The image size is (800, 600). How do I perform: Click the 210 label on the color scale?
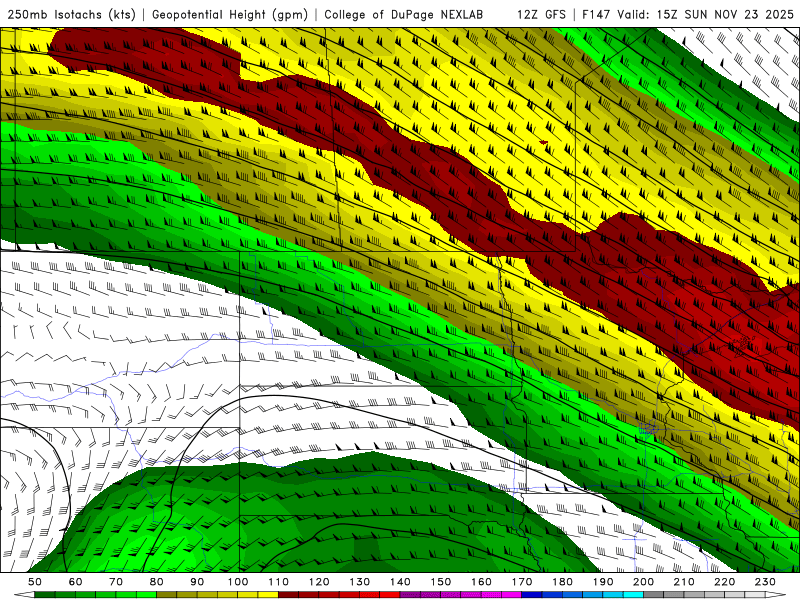point(684,582)
